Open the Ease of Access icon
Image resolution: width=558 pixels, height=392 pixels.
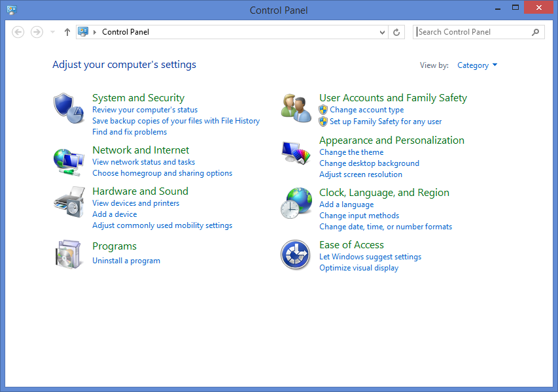coord(296,254)
